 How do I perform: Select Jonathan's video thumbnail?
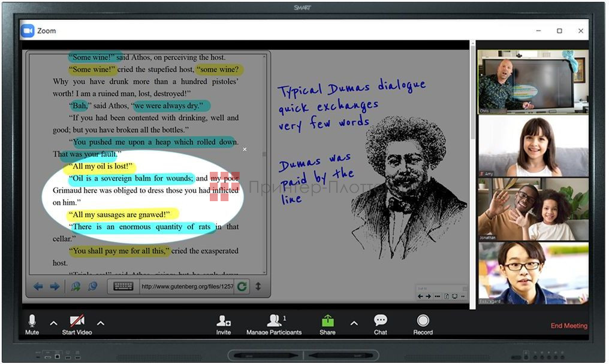click(533, 209)
